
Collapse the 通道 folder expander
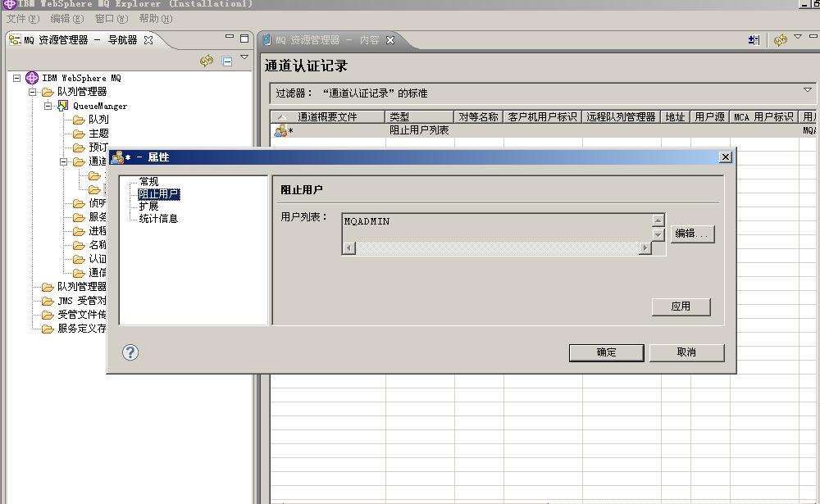coord(63,162)
